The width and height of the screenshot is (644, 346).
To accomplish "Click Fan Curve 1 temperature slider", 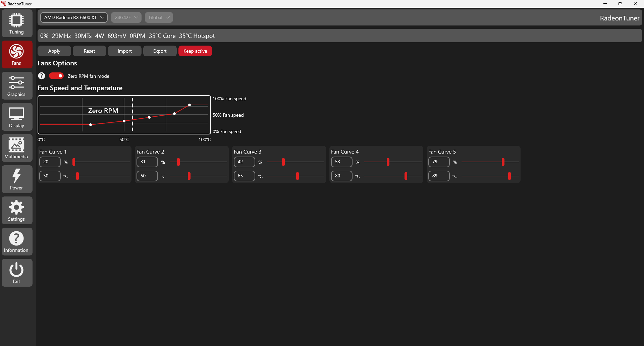I will coord(101,176).
